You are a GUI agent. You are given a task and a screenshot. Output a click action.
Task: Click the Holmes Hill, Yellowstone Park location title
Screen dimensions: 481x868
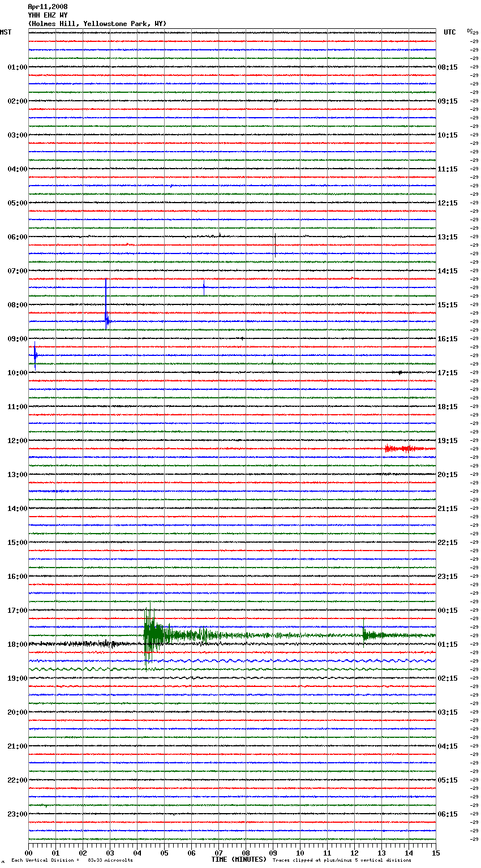(97, 24)
